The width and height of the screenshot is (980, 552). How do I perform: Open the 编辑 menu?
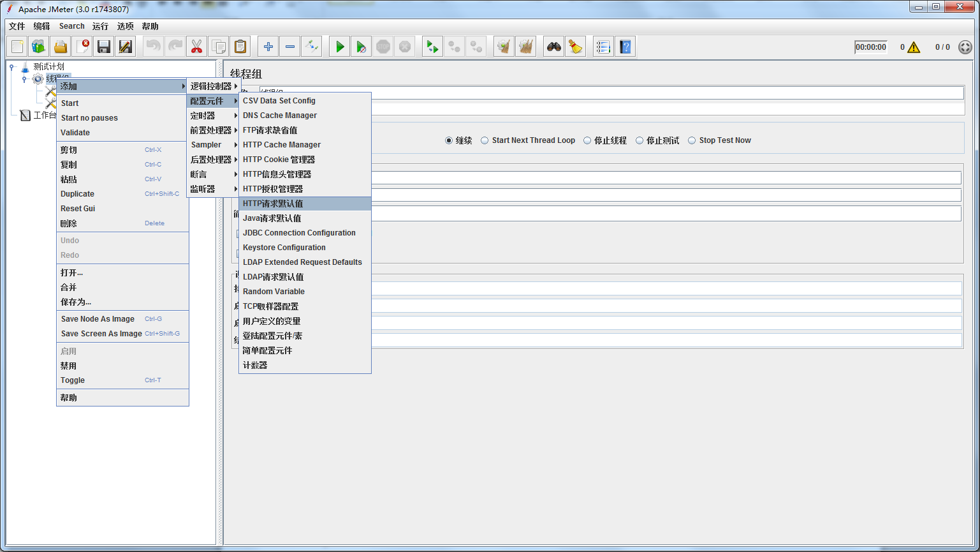[x=41, y=26]
